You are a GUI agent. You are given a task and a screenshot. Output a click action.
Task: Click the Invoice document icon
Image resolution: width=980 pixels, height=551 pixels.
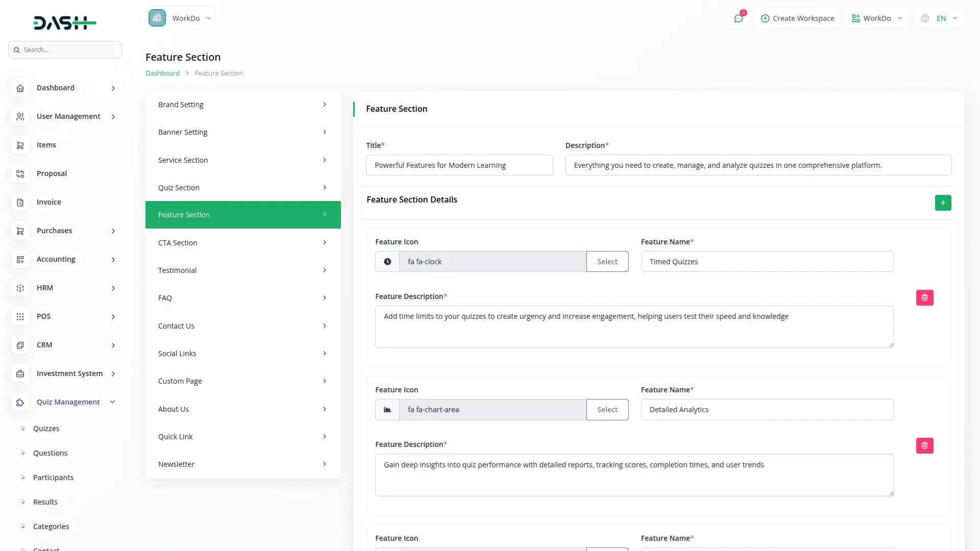coord(20,203)
